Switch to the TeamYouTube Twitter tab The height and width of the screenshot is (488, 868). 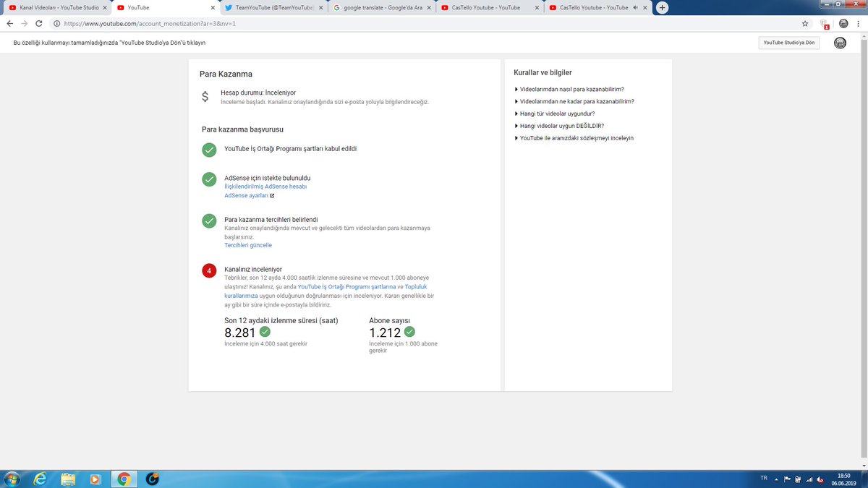273,7
